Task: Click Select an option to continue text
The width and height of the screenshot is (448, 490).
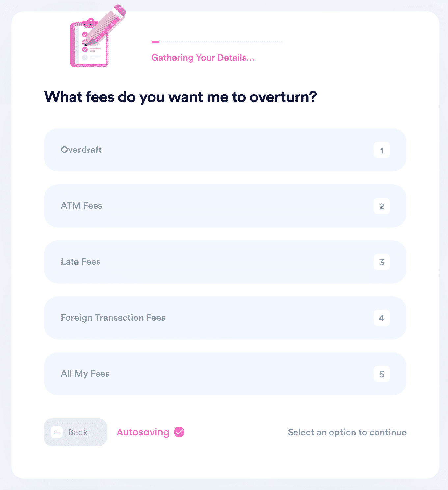Action: coord(347,432)
